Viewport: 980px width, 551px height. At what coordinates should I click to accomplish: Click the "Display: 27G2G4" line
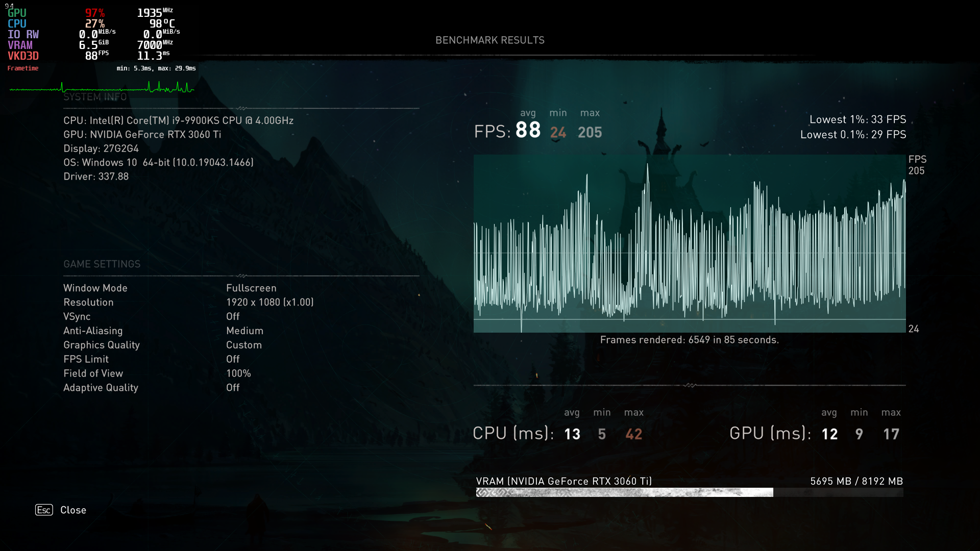pos(101,148)
